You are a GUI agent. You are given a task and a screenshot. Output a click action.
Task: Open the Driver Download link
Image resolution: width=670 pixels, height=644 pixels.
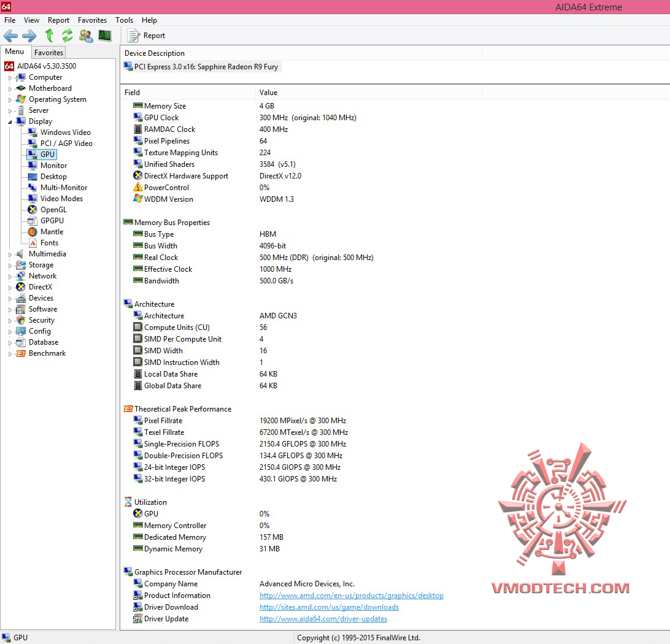(329, 607)
